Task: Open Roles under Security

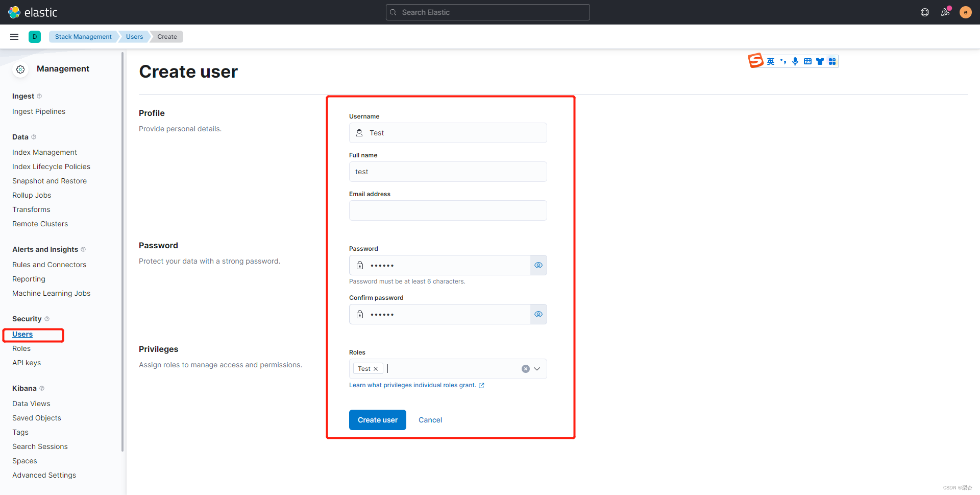Action: [21, 348]
